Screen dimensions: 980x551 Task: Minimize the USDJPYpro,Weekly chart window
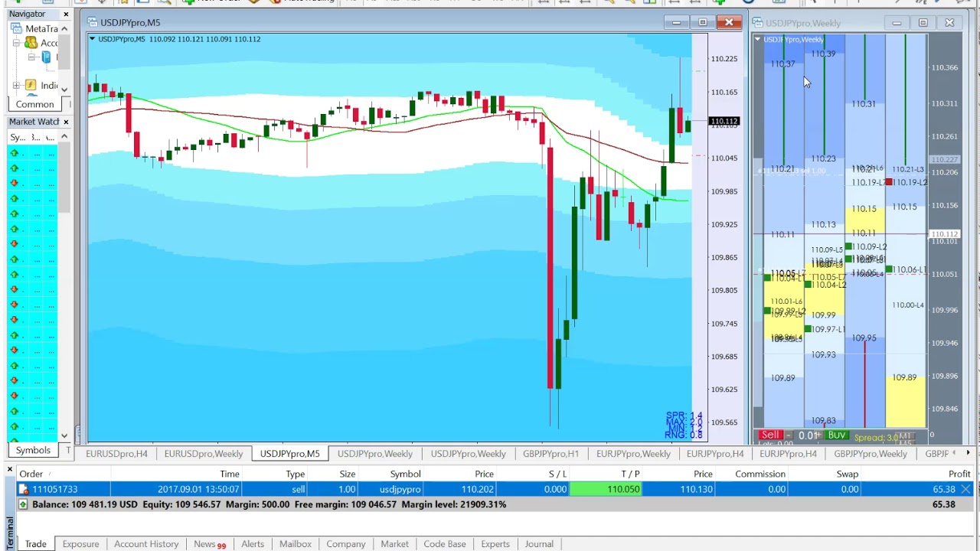pyautogui.click(x=897, y=23)
